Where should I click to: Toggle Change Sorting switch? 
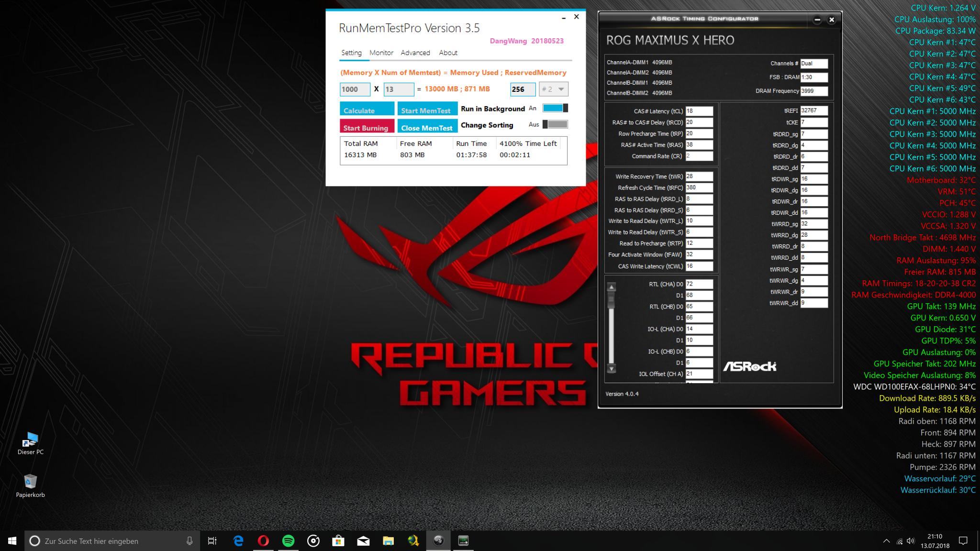coord(555,124)
